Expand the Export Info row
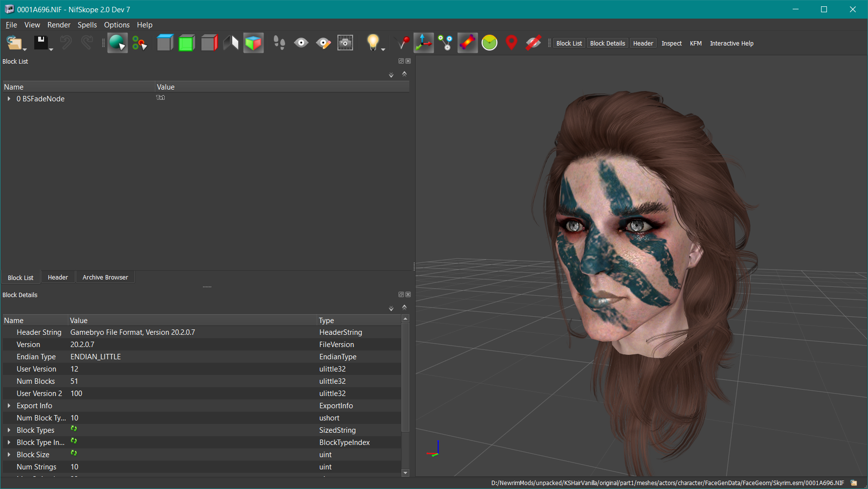 click(x=9, y=406)
